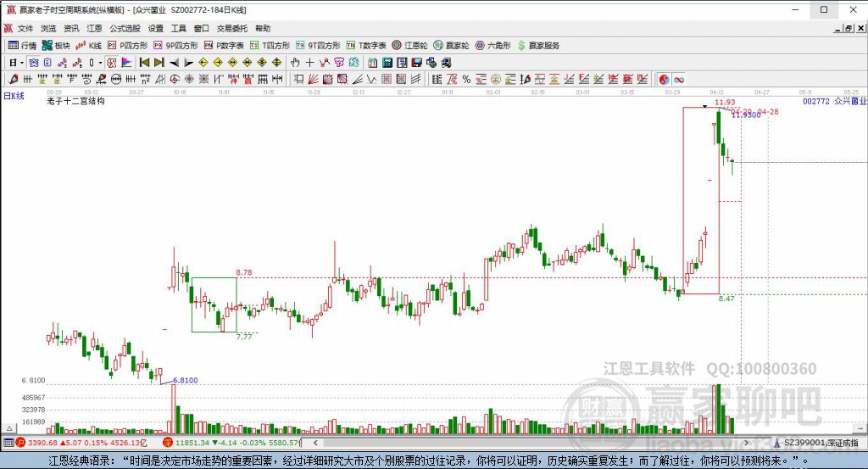This screenshot has height=469, width=868.
Task: Open 赢家服务 with dollar icon
Action: click(538, 46)
